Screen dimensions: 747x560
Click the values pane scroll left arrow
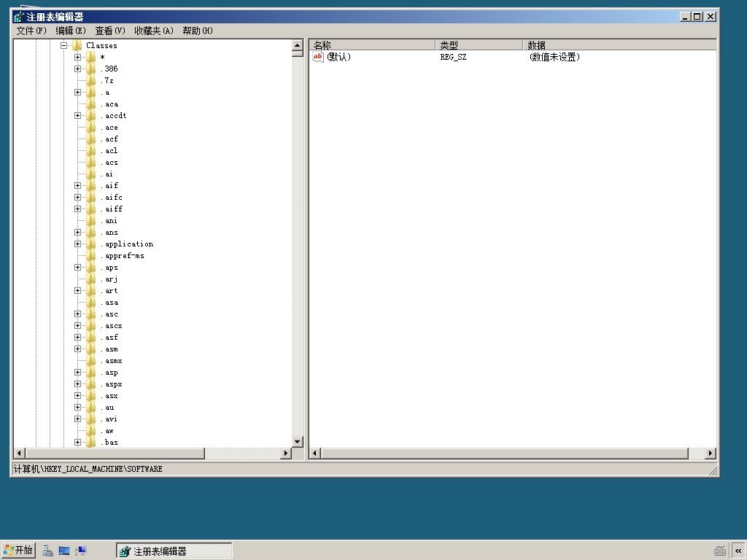click(315, 453)
